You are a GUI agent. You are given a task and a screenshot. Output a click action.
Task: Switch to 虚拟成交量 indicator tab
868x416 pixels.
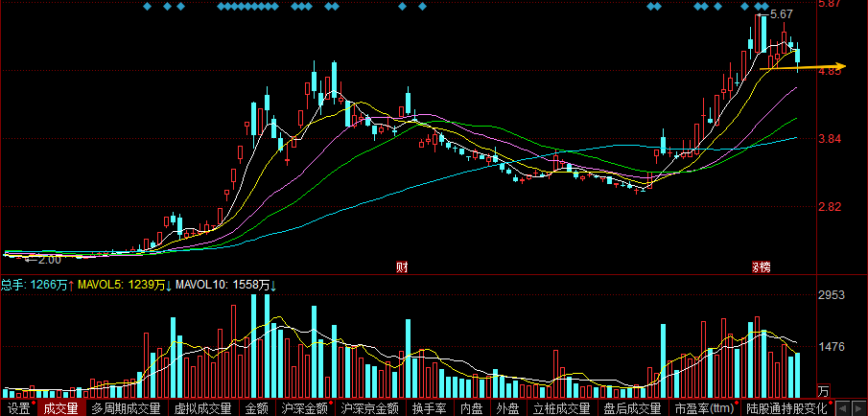tap(202, 408)
